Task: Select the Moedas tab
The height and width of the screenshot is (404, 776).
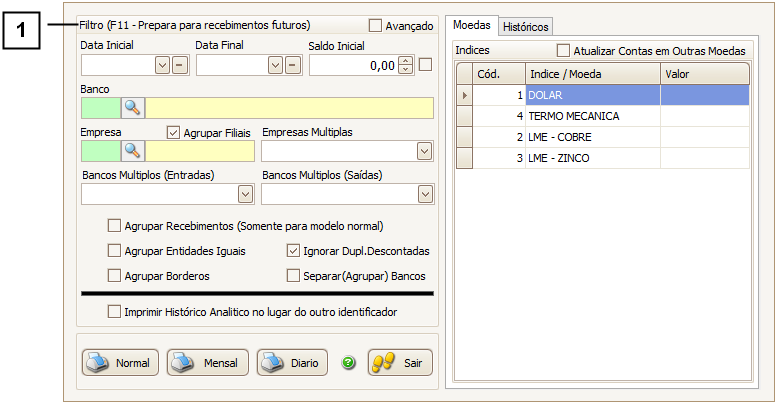Action: (x=471, y=25)
